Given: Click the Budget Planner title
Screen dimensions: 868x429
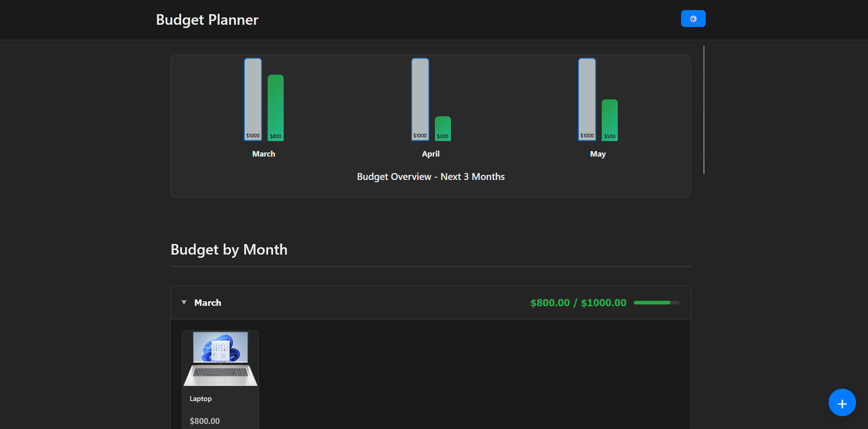Looking at the screenshot, I should (207, 20).
